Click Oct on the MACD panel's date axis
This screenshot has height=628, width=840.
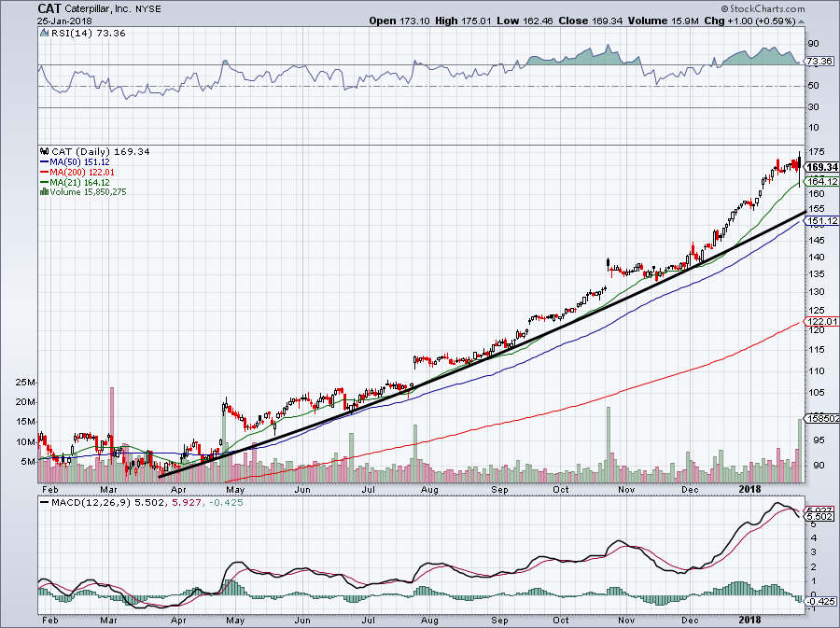[561, 621]
